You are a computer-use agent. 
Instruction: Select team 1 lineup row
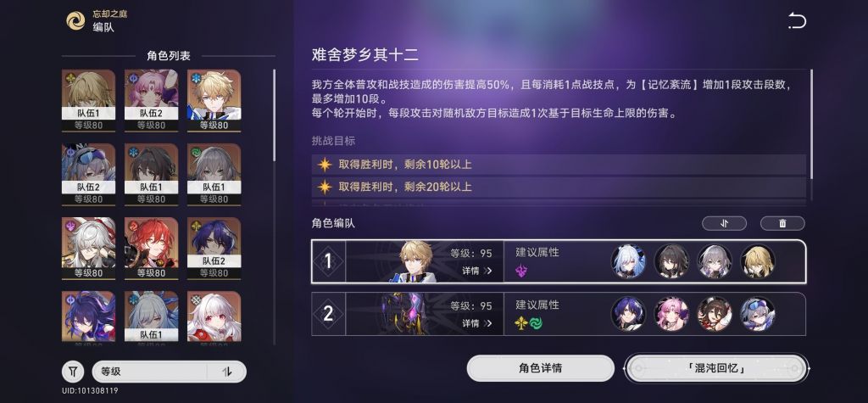pyautogui.click(x=559, y=261)
